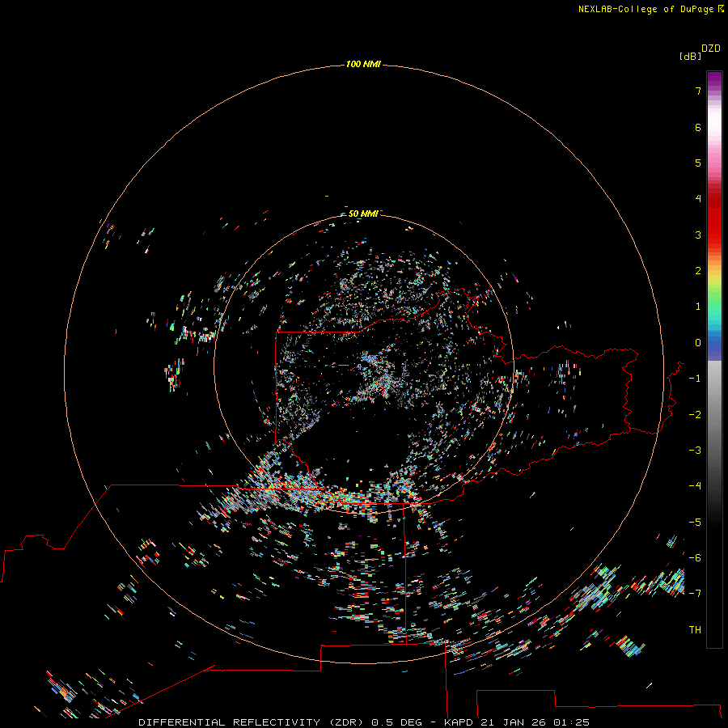
Task: Click the 2 label on color scale
Action: (698, 271)
